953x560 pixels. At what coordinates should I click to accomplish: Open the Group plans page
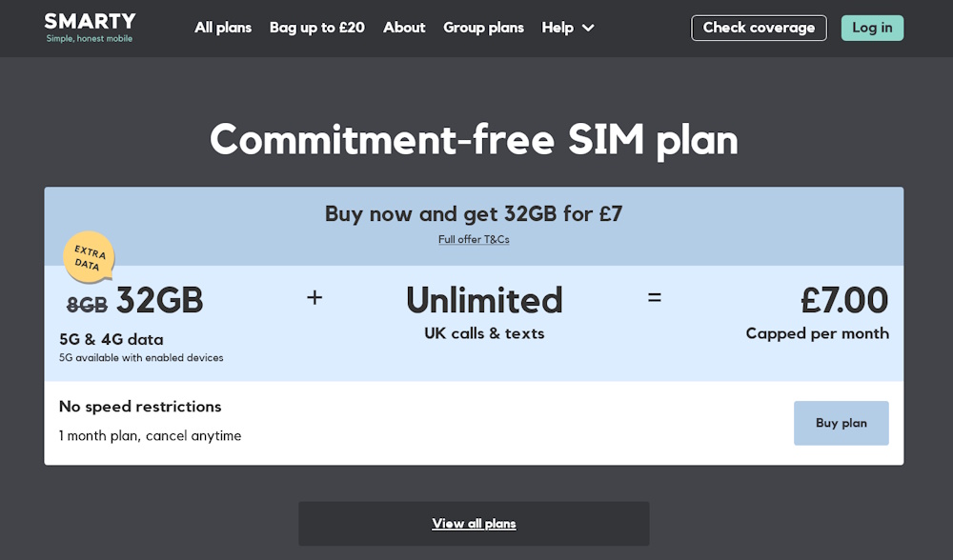coord(483,28)
